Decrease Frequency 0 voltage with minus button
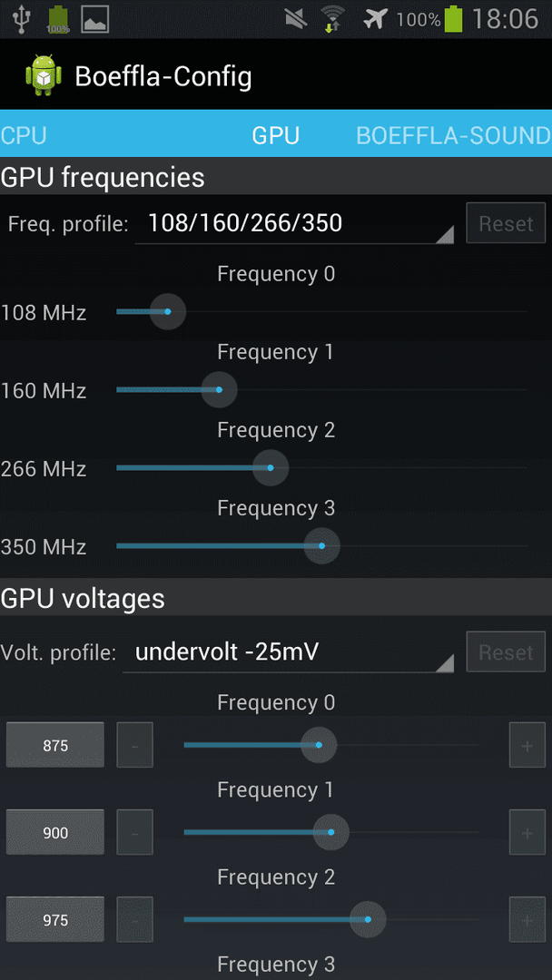Viewport: 552px width, 980px height. 135,744
